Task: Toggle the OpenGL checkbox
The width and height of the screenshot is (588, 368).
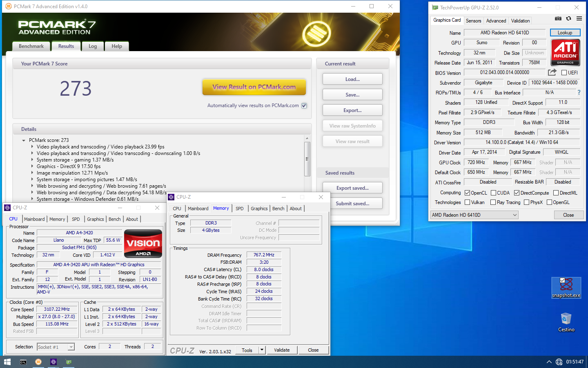Action: (549, 202)
